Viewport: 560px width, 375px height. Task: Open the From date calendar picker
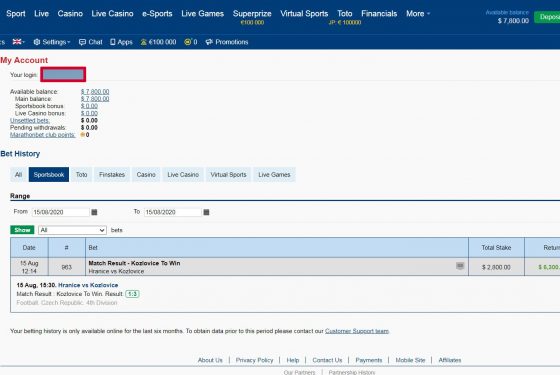[x=94, y=212]
